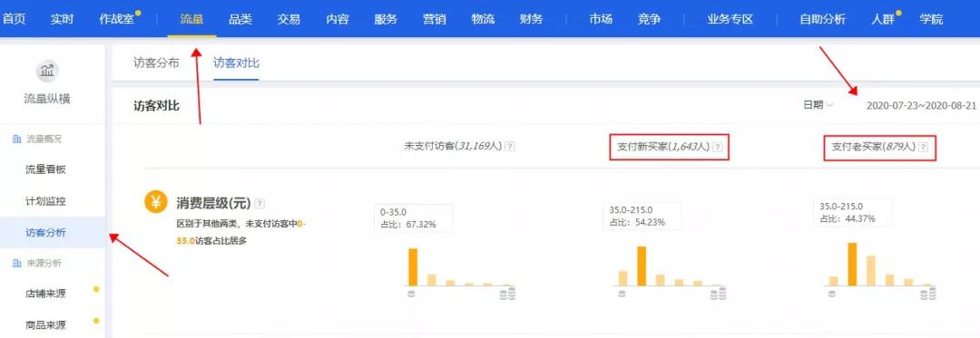
Task: Open the 财务 top menu
Action: point(531,19)
